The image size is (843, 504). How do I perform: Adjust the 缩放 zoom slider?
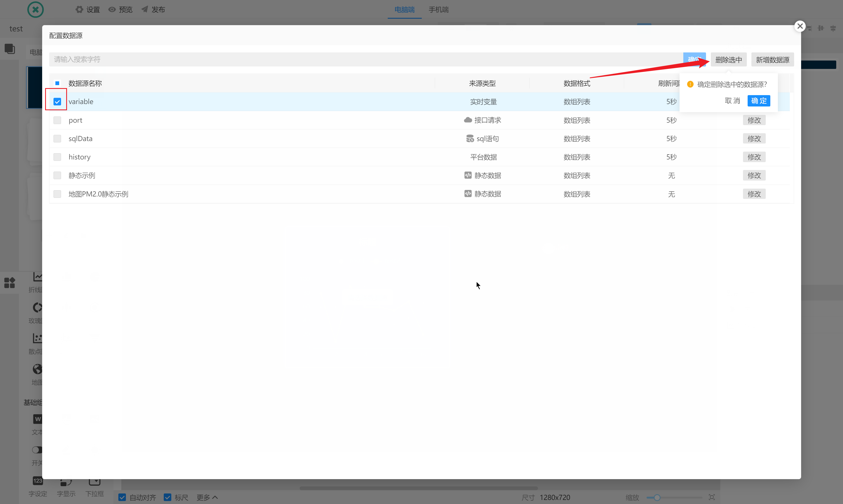coord(674,498)
